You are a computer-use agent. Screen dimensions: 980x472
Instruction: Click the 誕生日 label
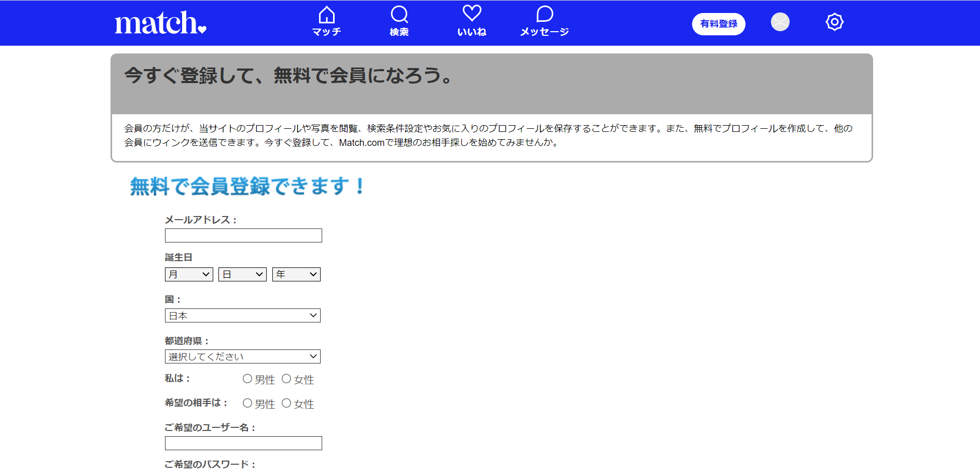click(x=178, y=257)
